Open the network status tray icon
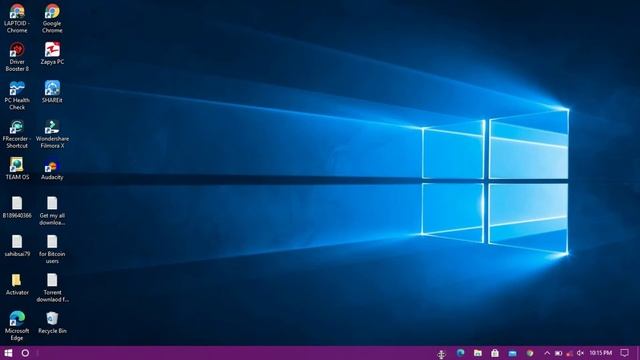This screenshot has width=640, height=360. coord(569,353)
